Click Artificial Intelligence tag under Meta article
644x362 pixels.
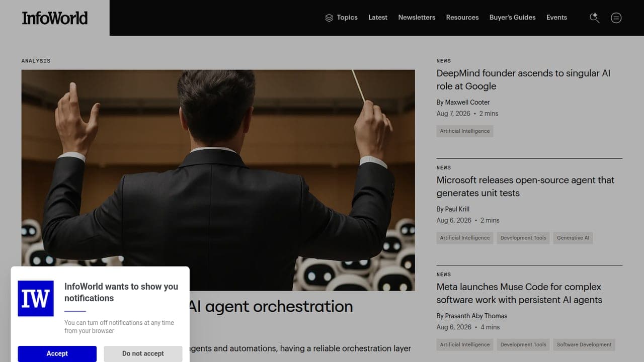[x=465, y=345]
